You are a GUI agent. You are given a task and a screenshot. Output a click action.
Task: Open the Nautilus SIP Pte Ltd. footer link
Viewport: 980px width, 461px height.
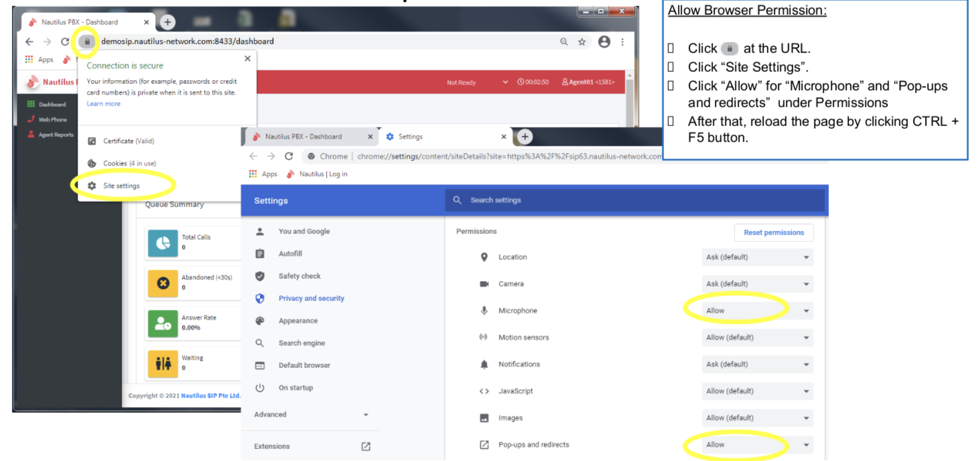tap(211, 396)
